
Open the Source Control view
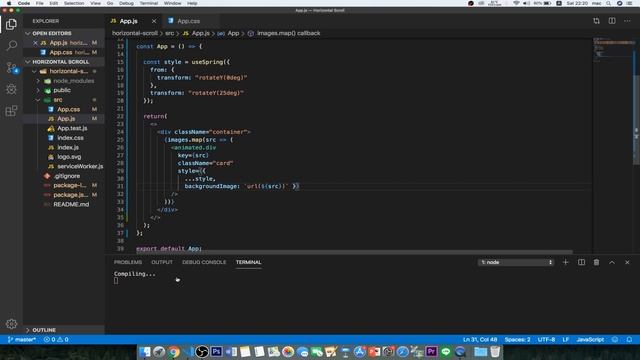coord(11,67)
